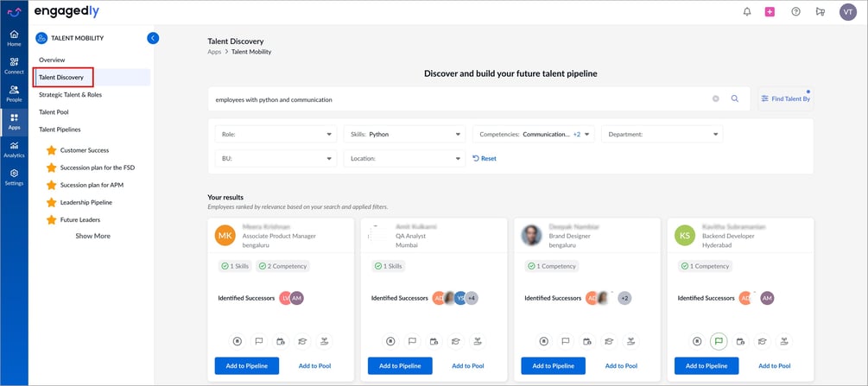Open People in the left rail
The height and width of the screenshot is (386, 868).
coord(14,93)
